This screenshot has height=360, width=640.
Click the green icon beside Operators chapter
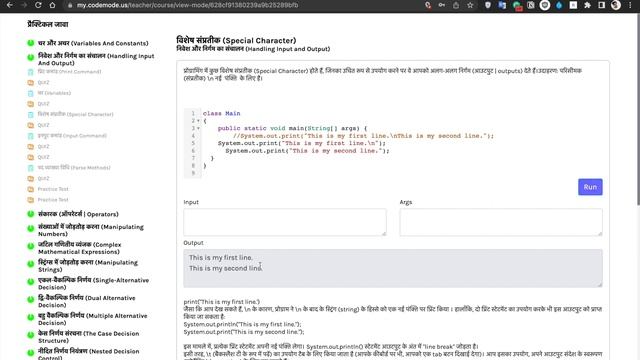pos(31,214)
